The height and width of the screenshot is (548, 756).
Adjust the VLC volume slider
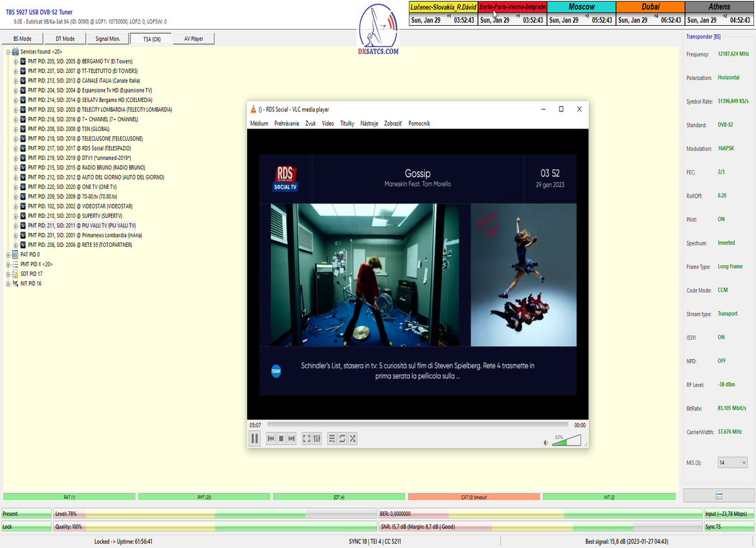[x=566, y=441]
